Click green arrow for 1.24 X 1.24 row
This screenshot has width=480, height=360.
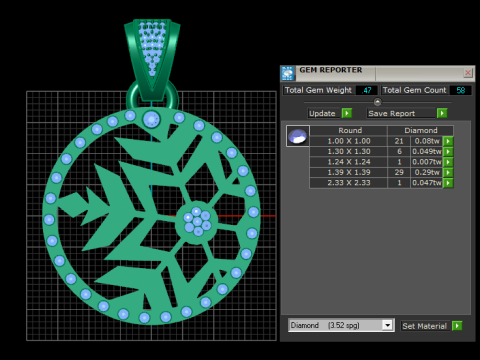pyautogui.click(x=448, y=162)
